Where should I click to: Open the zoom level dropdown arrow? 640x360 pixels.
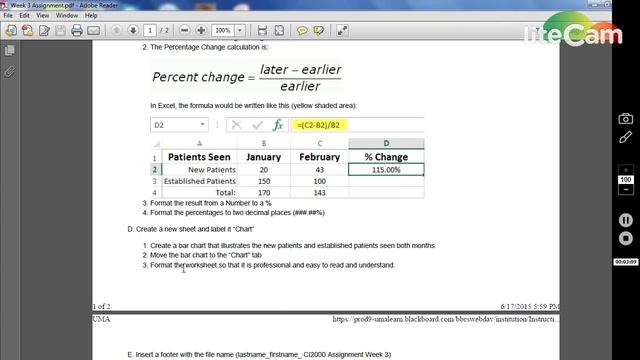click(x=240, y=31)
